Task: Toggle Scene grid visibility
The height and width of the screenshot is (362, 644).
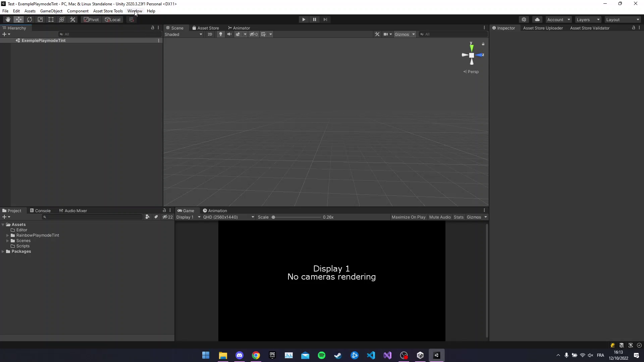Action: point(263,34)
